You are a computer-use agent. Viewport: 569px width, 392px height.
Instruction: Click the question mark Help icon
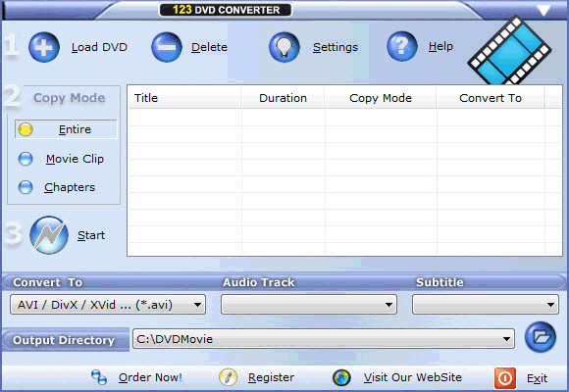(401, 46)
